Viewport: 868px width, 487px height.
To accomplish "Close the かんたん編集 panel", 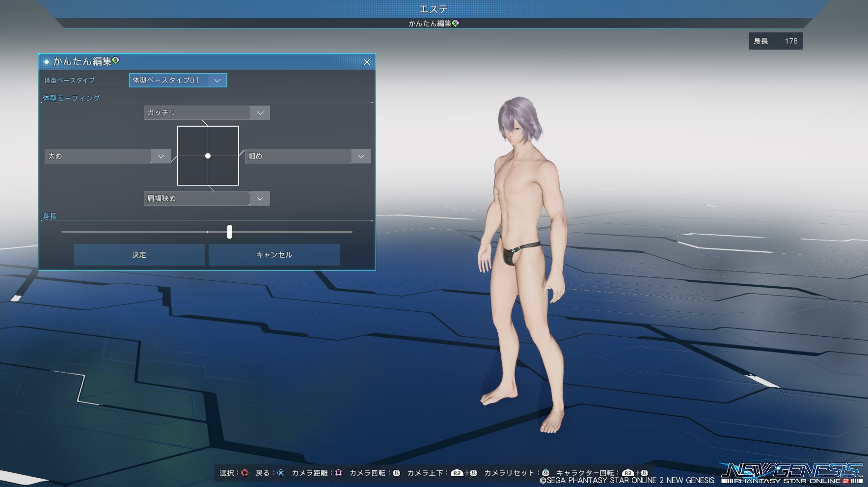I will (x=367, y=62).
